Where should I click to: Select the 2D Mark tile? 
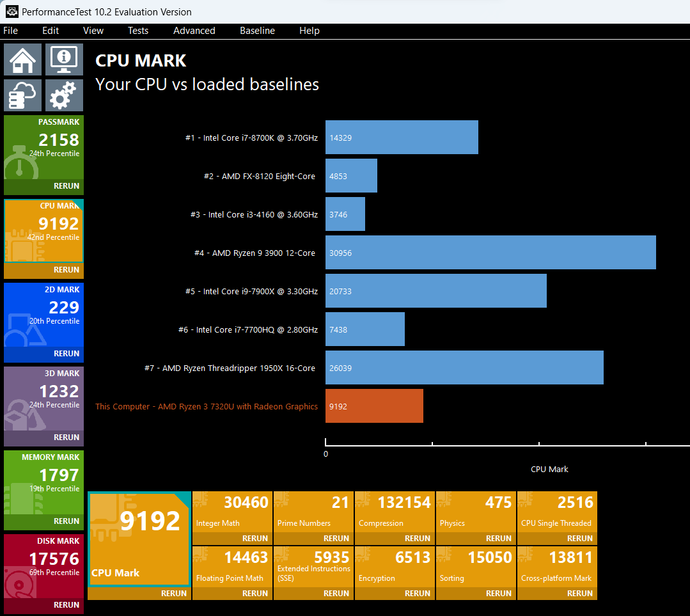click(43, 315)
